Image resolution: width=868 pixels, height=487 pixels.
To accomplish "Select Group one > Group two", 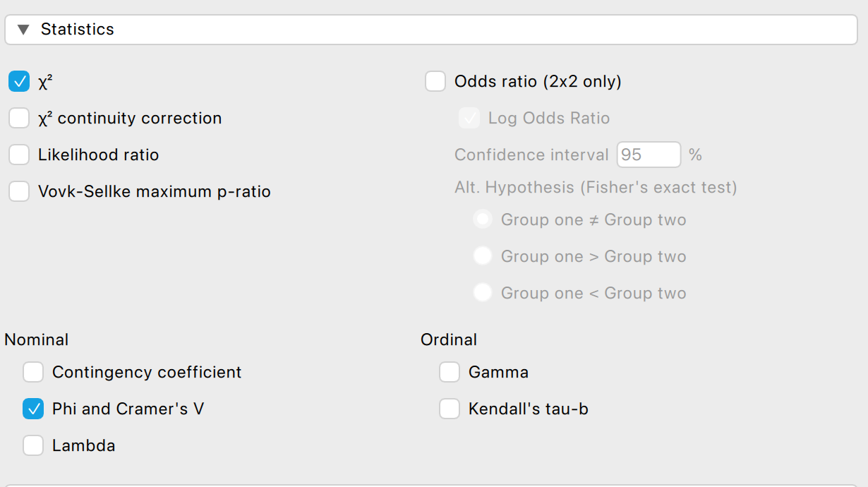I will (483, 257).
